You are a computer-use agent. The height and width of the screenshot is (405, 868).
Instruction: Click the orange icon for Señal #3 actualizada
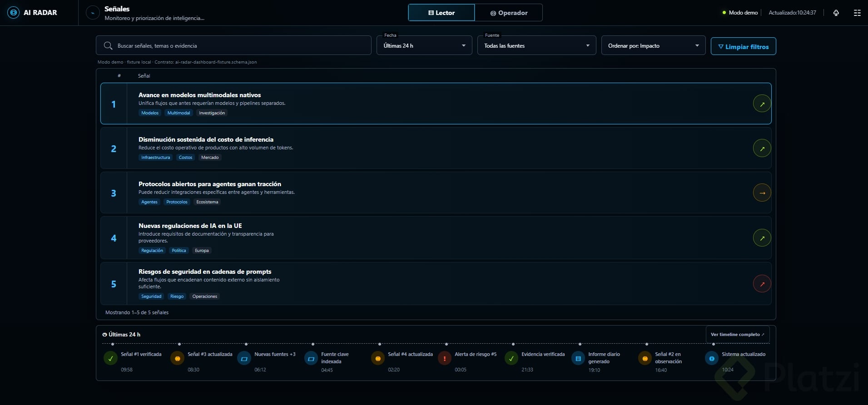click(177, 358)
